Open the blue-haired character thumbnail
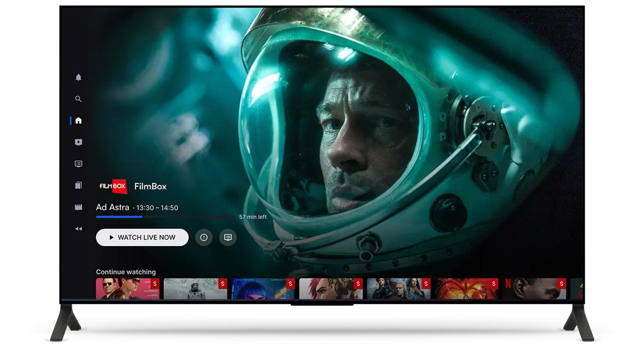Screen dimensions: 644x352 click(x=263, y=289)
